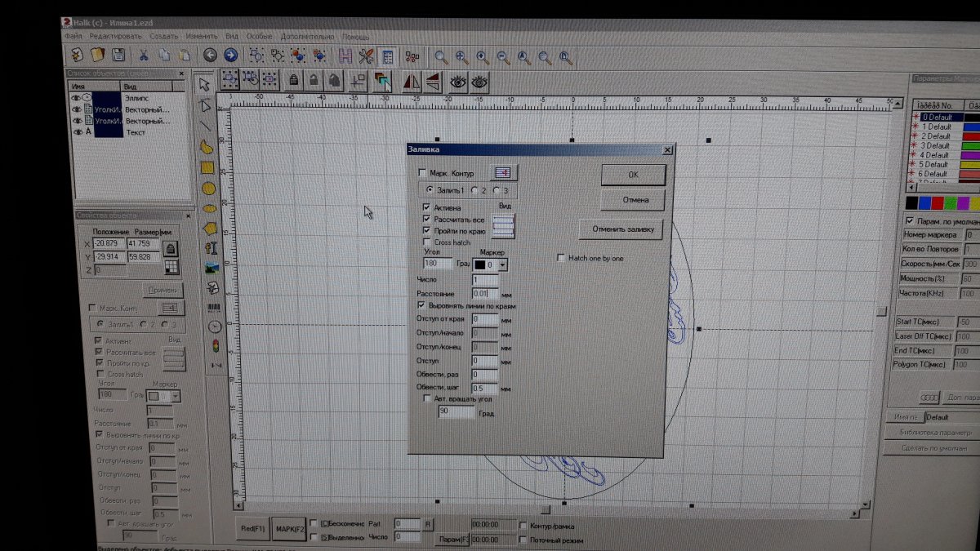This screenshot has height=551, width=980.
Task: Uncheck the Активна checkbox in dialog
Action: click(x=426, y=208)
